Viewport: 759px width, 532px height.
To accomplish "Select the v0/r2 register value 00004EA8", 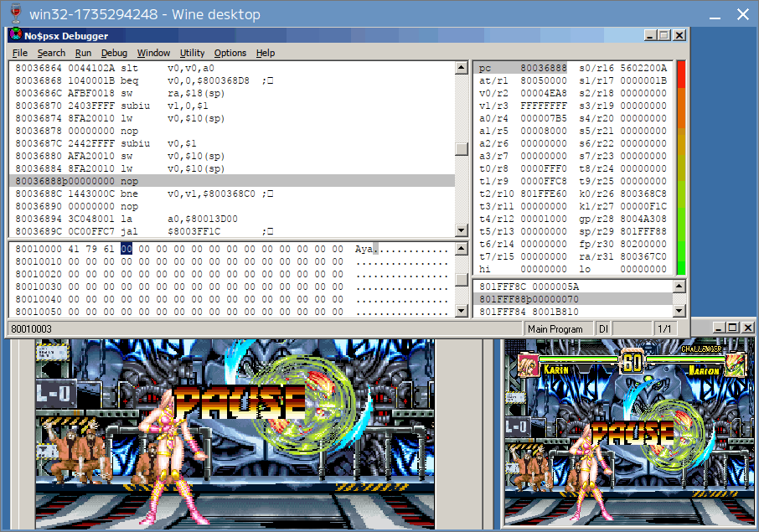I will point(544,93).
